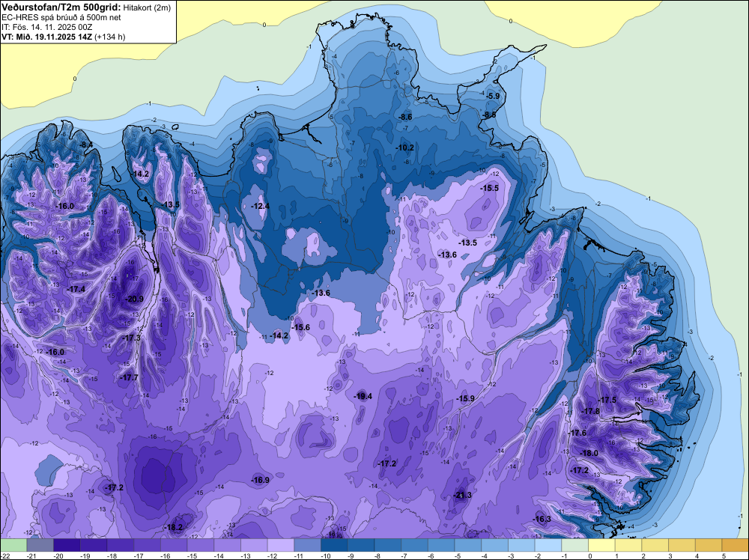This screenshot has width=749, height=560.
Task: Click the 'VT: Mið. 19.11.2025 14Z' valid time
Action: [46, 37]
